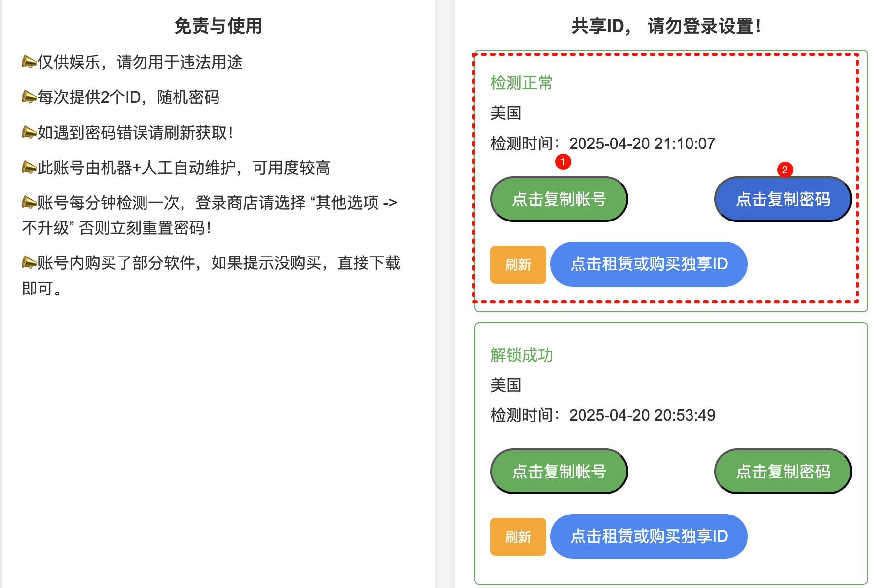Click the megaphone icon by 此账号由机器 line
The width and height of the screenshot is (874, 588).
(28, 168)
